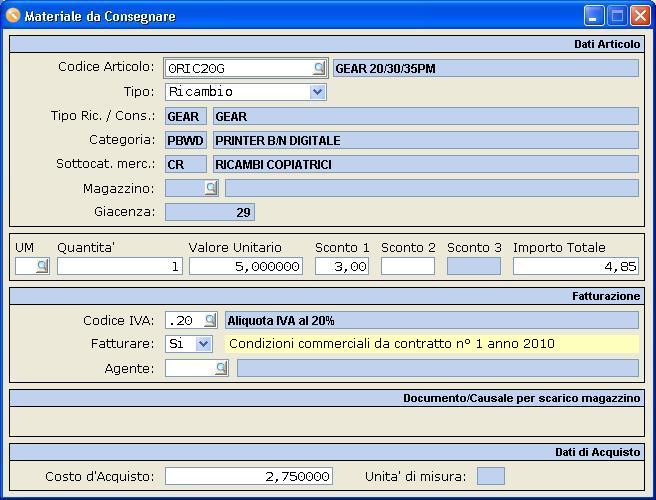Viewport: 656px width, 500px height.
Task: Close the Materiale da Consegnare window
Action: [x=640, y=16]
